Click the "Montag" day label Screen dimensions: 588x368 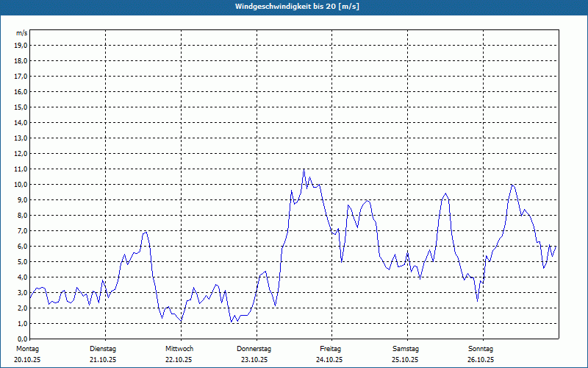[x=27, y=348]
